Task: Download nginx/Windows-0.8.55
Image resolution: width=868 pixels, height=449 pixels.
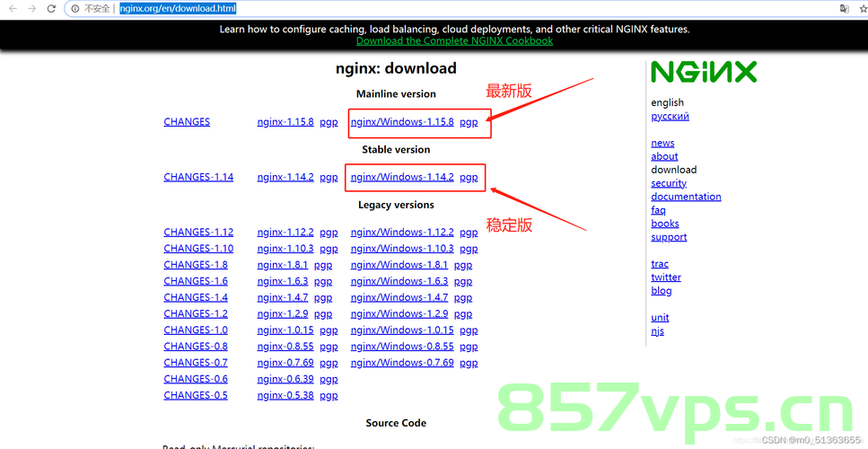Action: tap(402, 347)
